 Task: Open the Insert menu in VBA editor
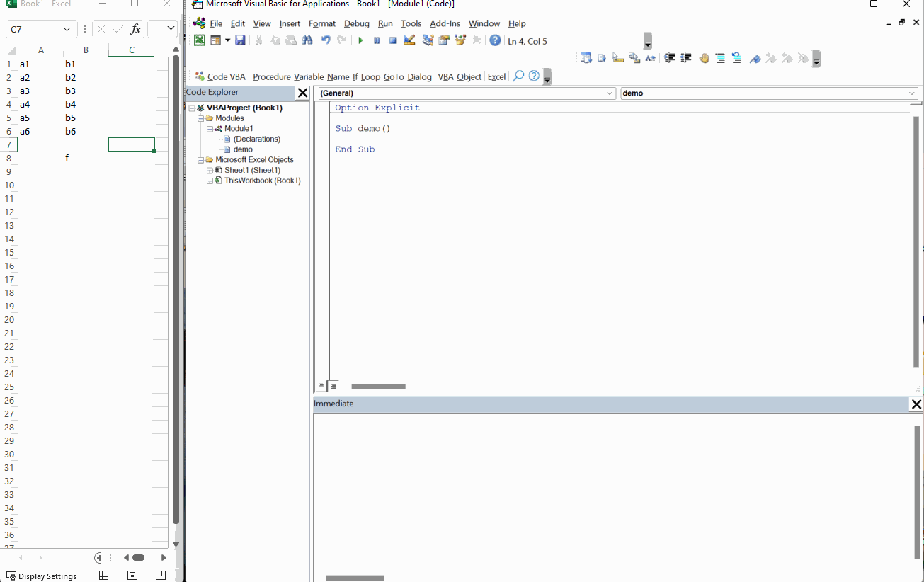coord(290,23)
